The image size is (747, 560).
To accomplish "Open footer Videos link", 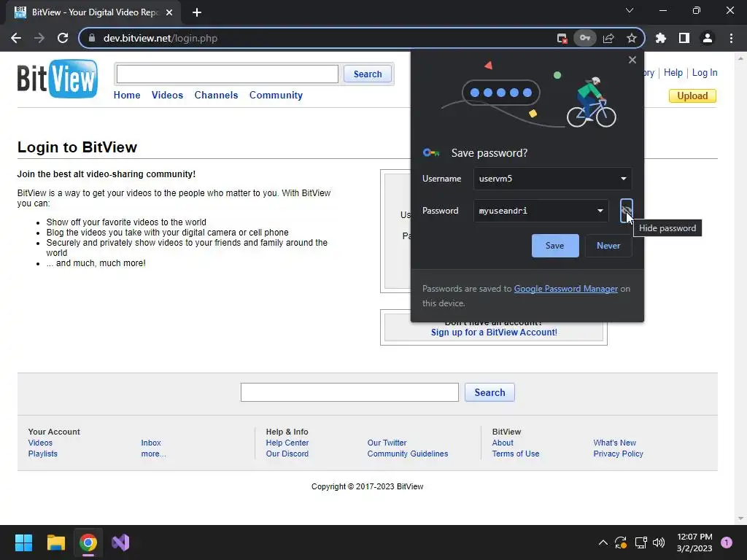I will [x=40, y=443].
